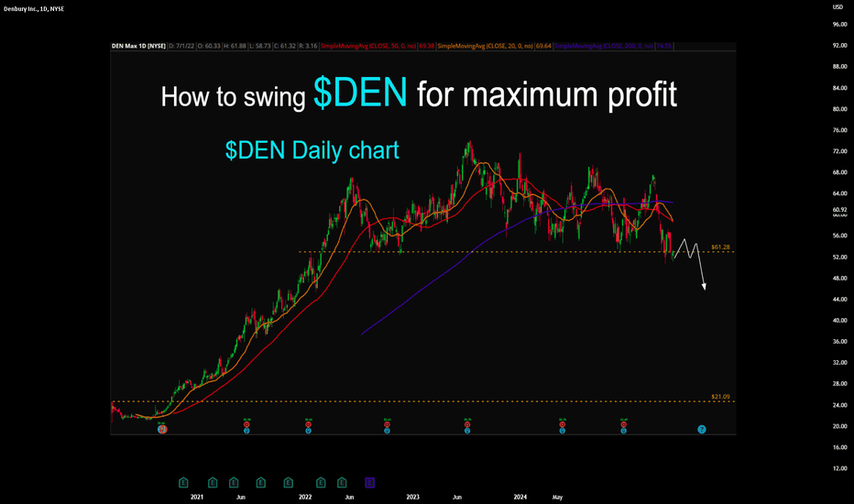Click the $21.09 price level label
Image resolution: width=854 pixels, height=504 pixels.
click(x=720, y=397)
